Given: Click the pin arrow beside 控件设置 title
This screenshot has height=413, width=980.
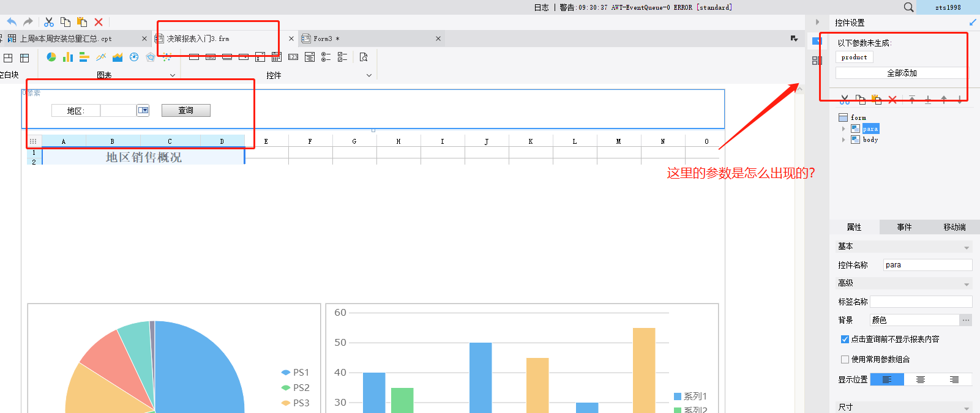Looking at the screenshot, I should (973, 23).
